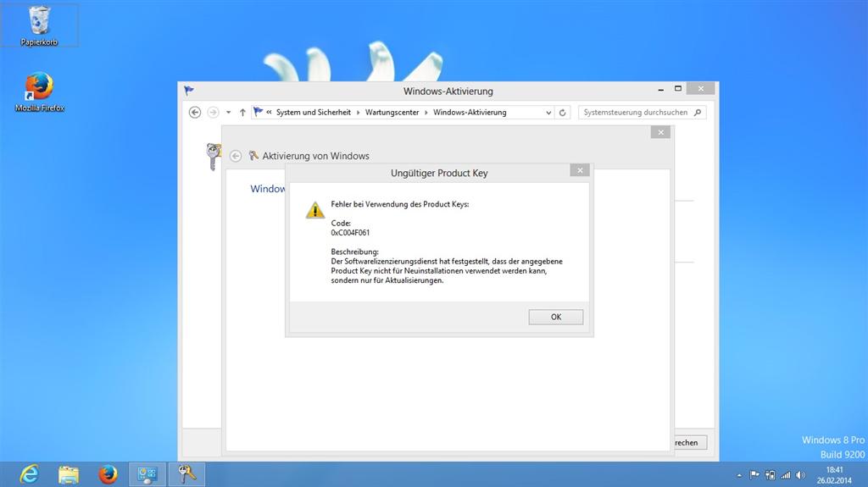This screenshot has height=487, width=868.
Task: Open network signal tray icon
Action: click(786, 475)
